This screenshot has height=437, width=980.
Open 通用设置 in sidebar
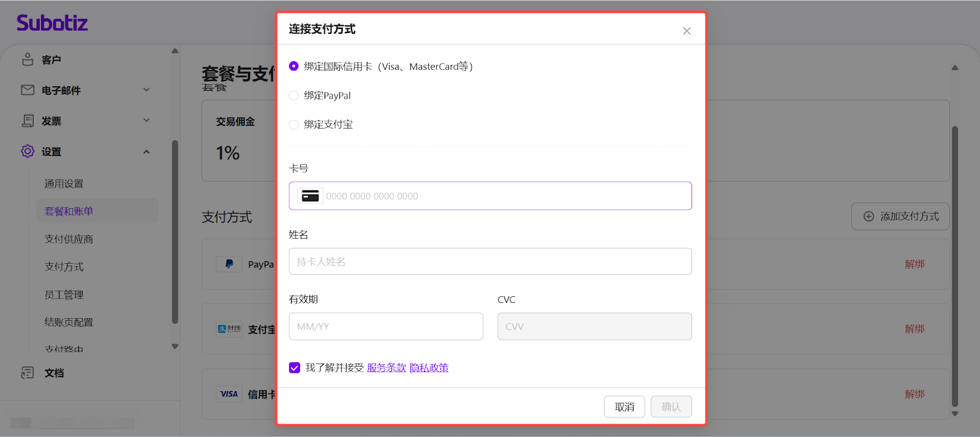(x=64, y=184)
